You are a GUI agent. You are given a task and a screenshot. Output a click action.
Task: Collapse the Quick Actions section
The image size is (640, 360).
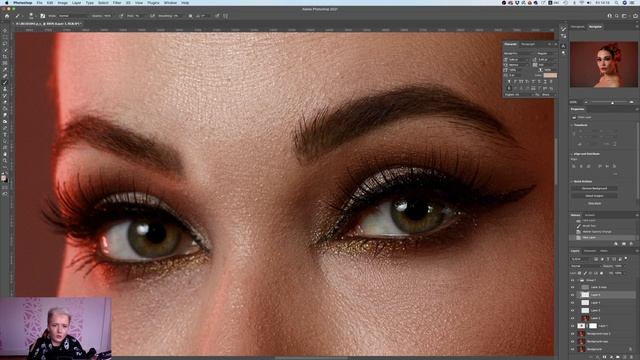coord(572,182)
